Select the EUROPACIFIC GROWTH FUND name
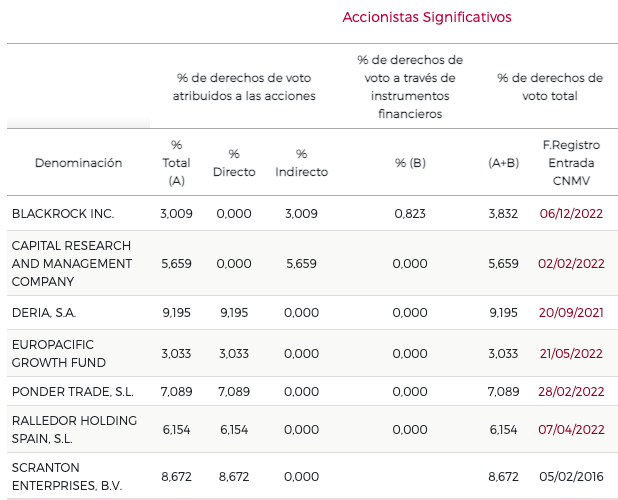618x500 pixels. click(59, 353)
